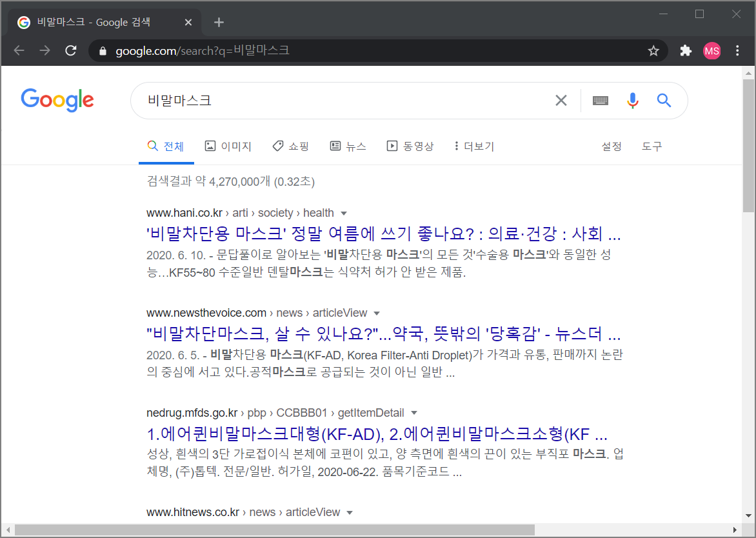
Task: Open 도구 search tools
Action: 652,146
